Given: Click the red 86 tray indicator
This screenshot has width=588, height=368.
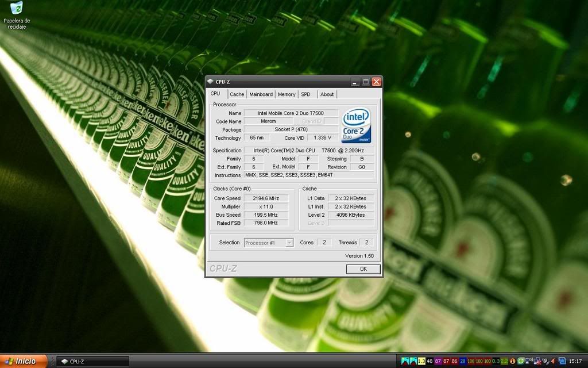Looking at the screenshot, I should point(455,361).
